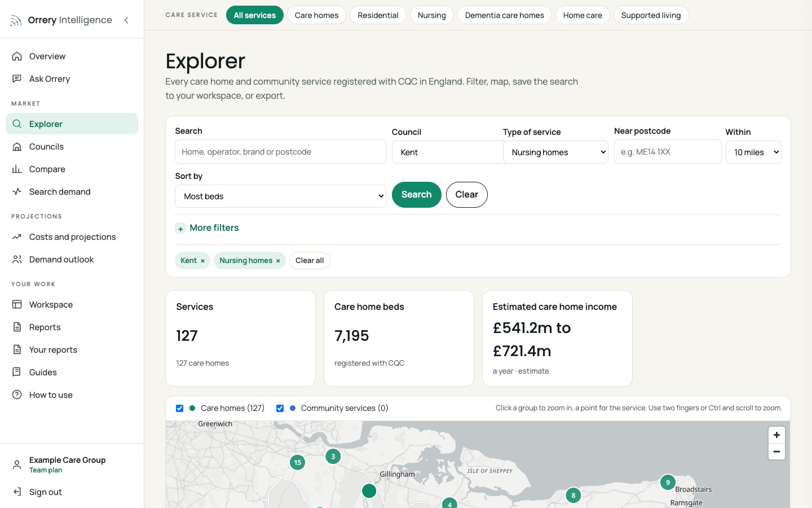
Task: Open Overview via its home icon
Action: (x=17, y=56)
